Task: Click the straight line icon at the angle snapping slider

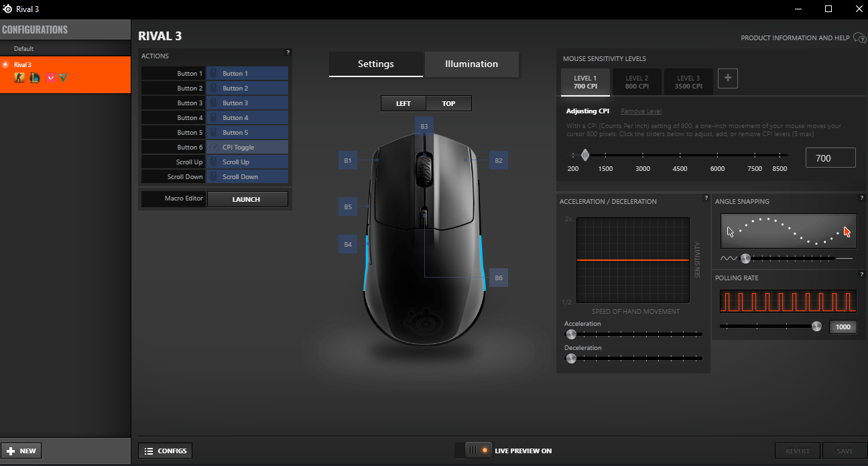Action: pos(845,258)
